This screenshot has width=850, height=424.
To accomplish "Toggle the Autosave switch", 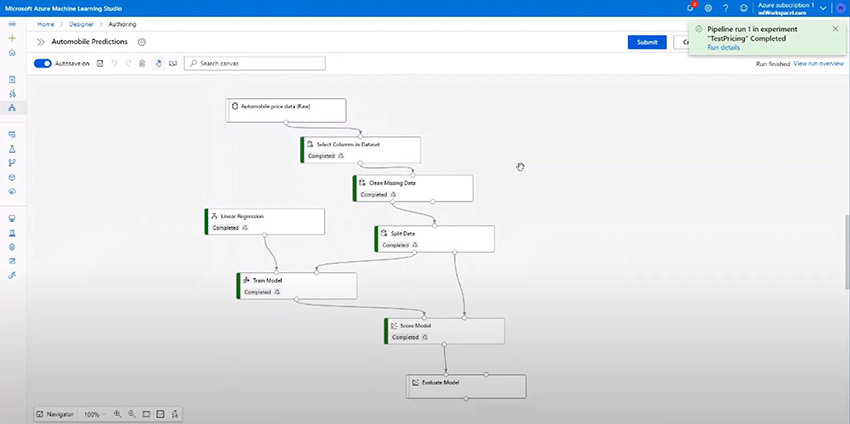I will [42, 63].
